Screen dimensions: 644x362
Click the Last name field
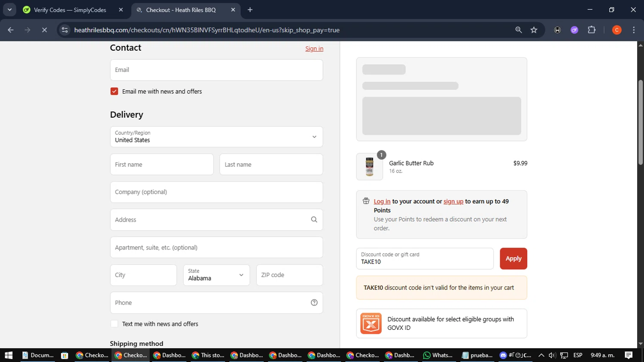coord(271,164)
